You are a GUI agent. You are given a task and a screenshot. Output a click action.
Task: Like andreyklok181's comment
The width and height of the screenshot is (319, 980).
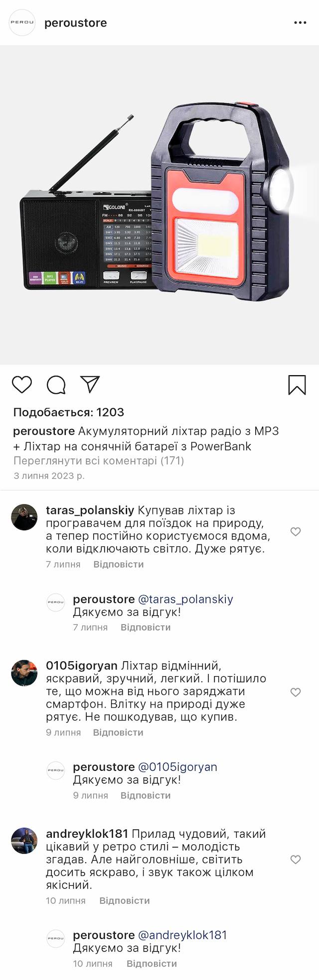[x=296, y=860]
